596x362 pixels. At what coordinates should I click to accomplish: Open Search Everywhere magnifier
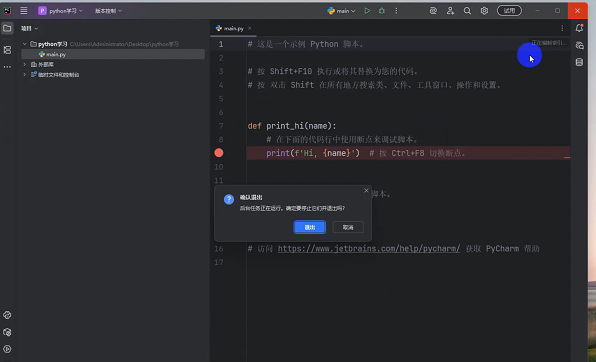[x=467, y=11]
